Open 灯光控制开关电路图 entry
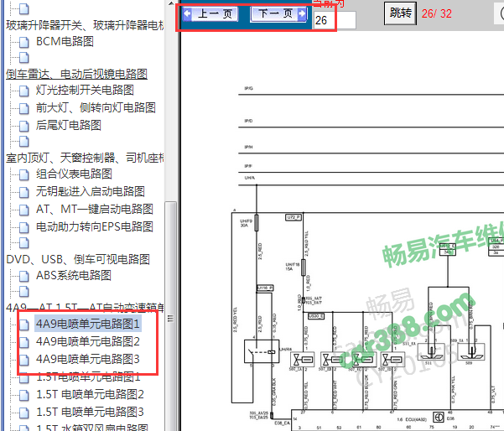 pyautogui.click(x=85, y=90)
